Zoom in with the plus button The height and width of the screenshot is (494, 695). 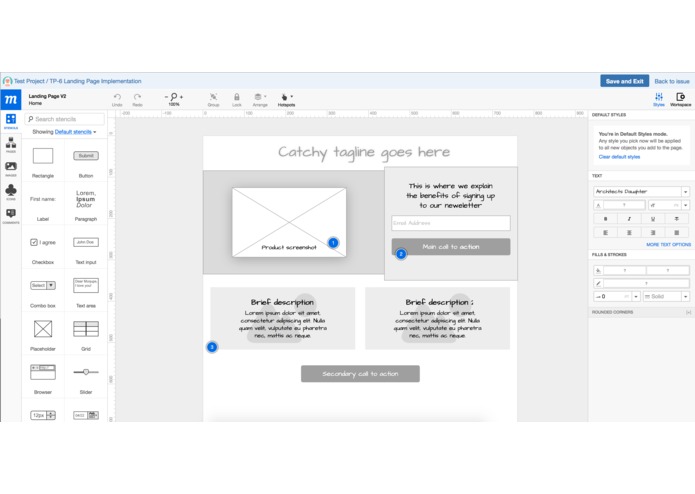pyautogui.click(x=181, y=97)
